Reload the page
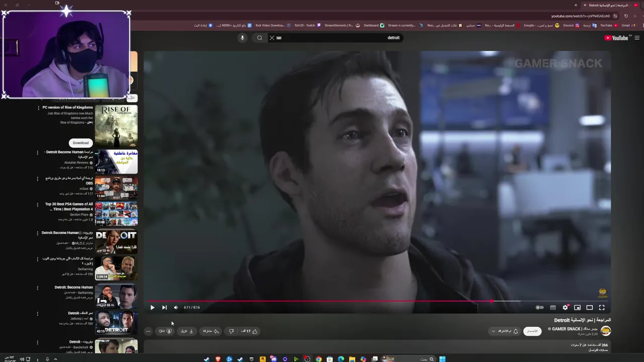 pyautogui.click(x=626, y=16)
